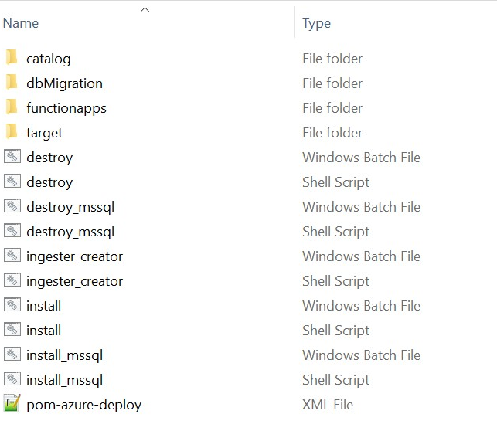
Task: Select the pom-azure-deploy file name
Action: [83, 405]
